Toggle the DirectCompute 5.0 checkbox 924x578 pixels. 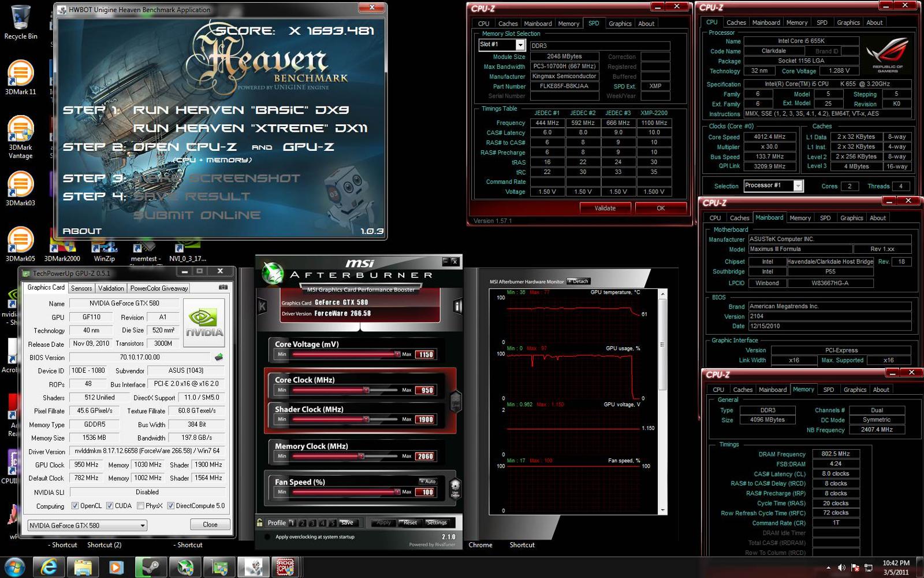click(171, 506)
